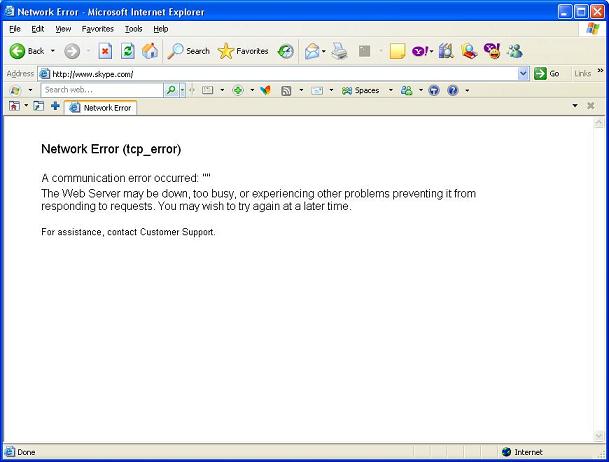Click the 'For assistance, contact Customer Support' text
The image size is (609, 462).
[x=128, y=232]
